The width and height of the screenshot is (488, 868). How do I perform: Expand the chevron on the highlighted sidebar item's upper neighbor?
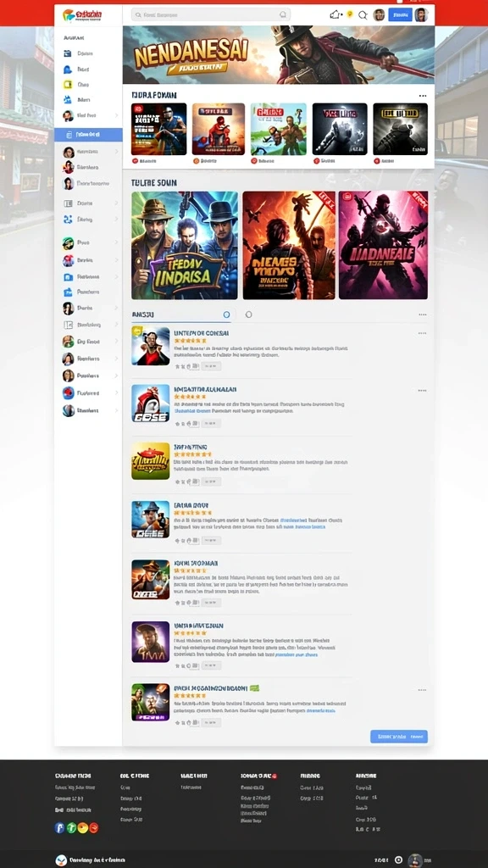116,115
